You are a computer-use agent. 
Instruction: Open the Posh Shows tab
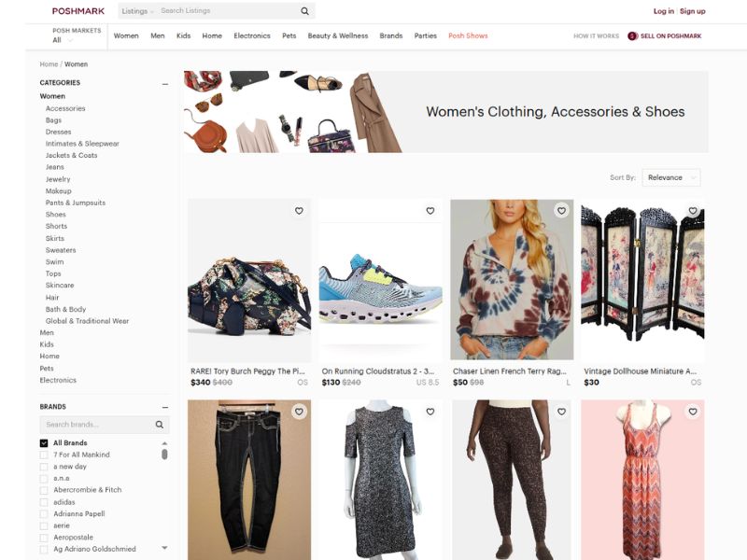468,35
